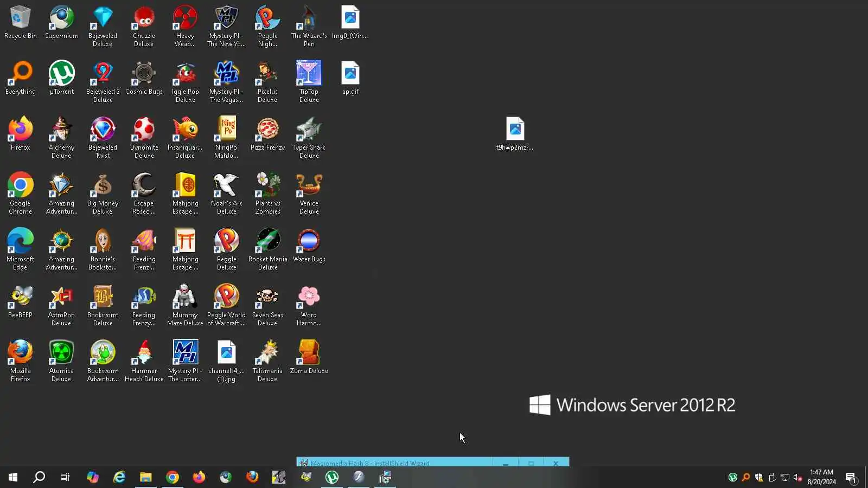Click the muted volume tray icon
This screenshot has height=488, width=868.
[798, 478]
